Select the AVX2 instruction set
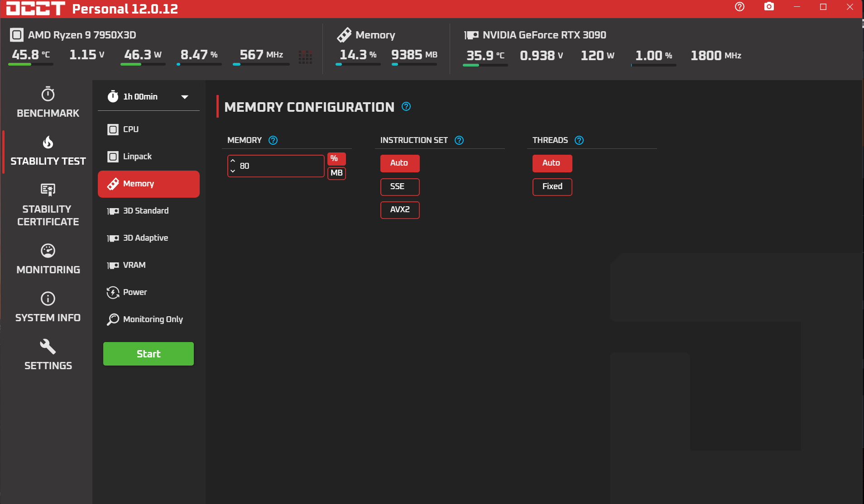This screenshot has width=864, height=504. pos(400,210)
